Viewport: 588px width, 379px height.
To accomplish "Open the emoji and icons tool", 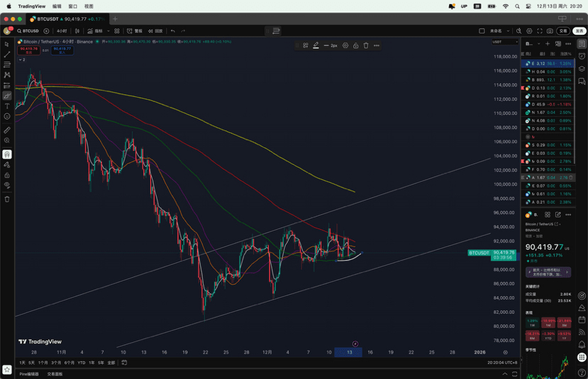I will (x=7, y=116).
